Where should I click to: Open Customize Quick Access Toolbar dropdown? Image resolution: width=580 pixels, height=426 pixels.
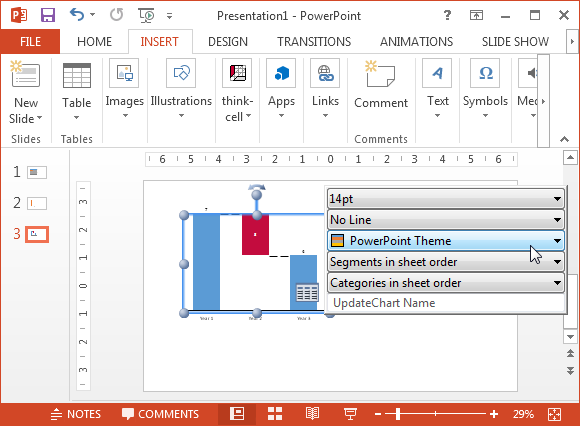(x=169, y=16)
